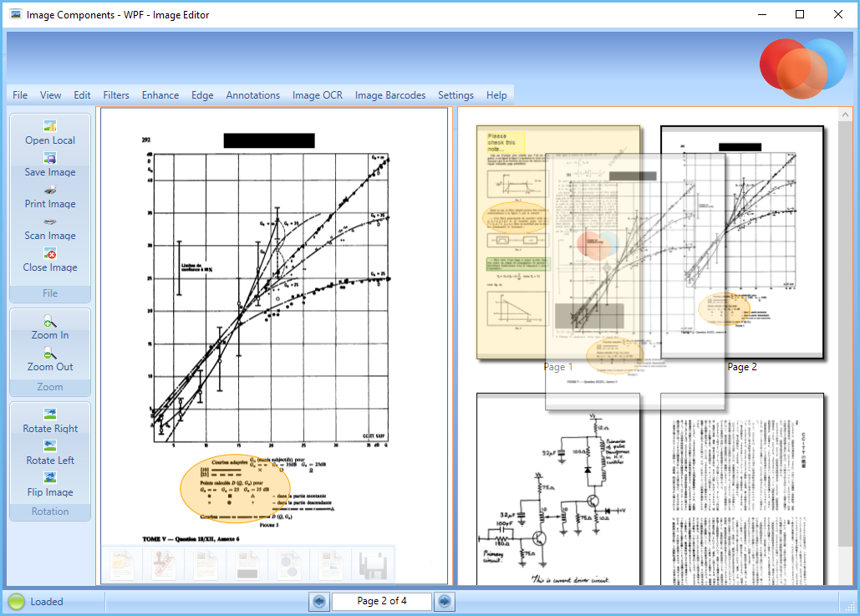
Task: Open the Help menu
Action: (496, 95)
